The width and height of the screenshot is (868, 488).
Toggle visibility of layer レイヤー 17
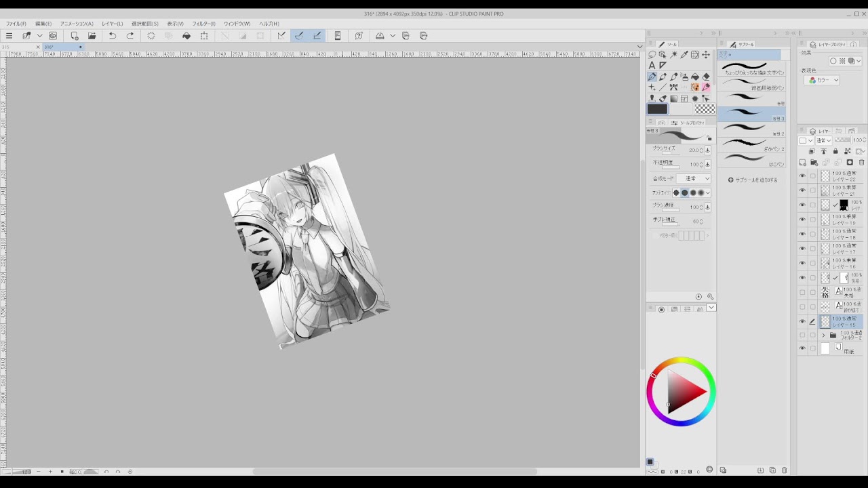click(802, 249)
